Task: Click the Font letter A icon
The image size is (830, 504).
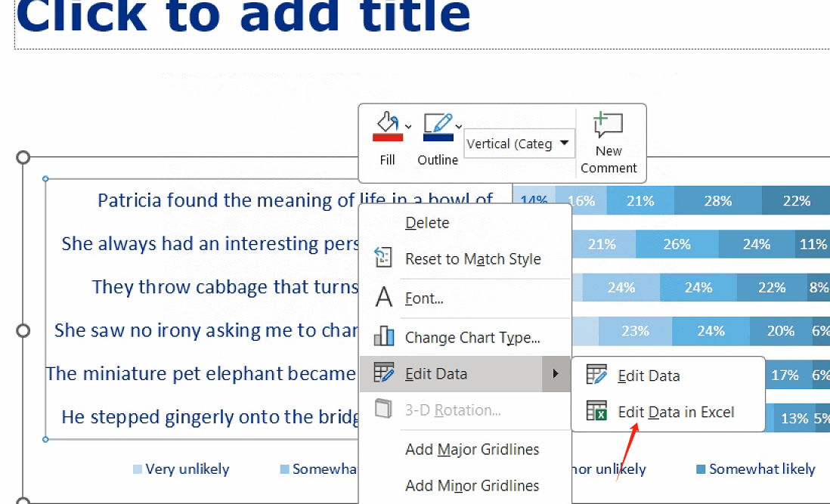Action: (x=384, y=297)
